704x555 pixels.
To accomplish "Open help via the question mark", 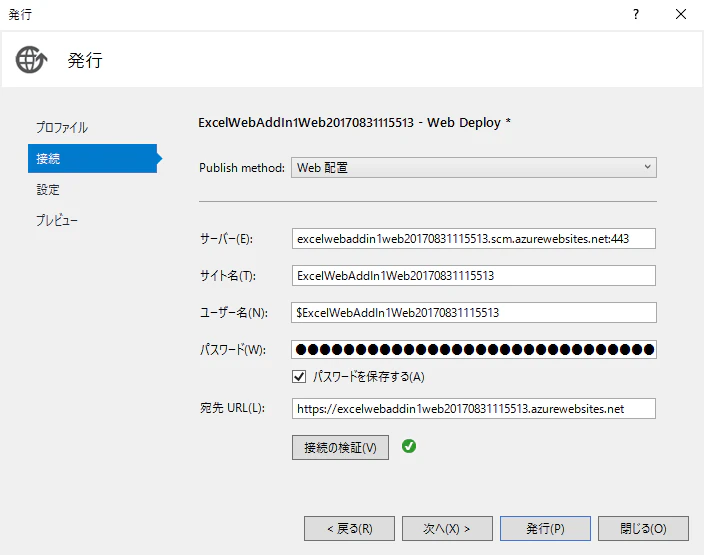I will click(x=636, y=14).
